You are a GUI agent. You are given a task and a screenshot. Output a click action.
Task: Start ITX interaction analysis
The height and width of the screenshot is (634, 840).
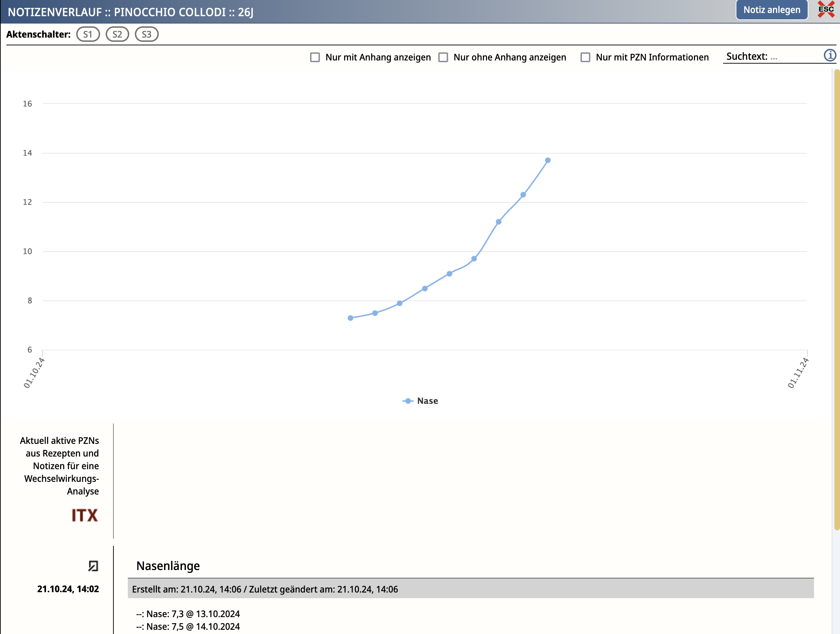(85, 516)
